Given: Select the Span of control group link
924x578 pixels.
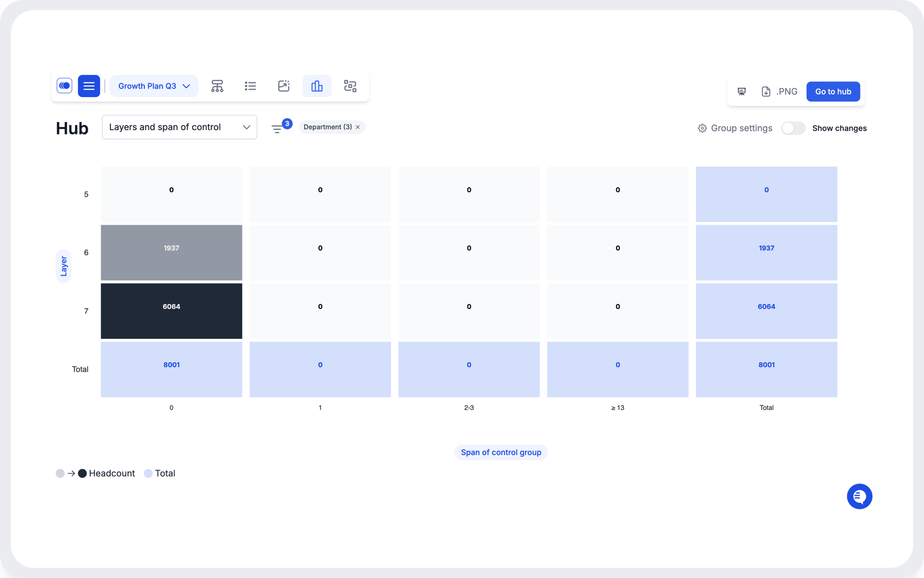Looking at the screenshot, I should tap(501, 452).
